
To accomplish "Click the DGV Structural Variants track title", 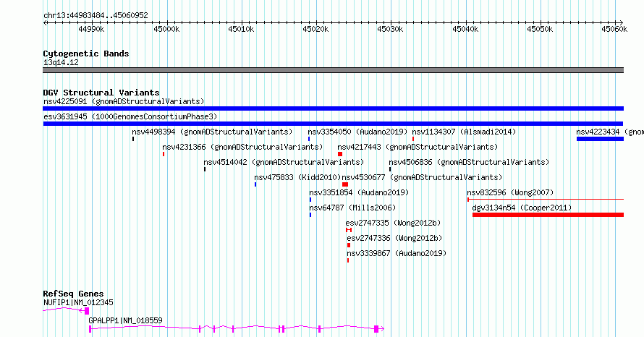I will click(101, 93).
